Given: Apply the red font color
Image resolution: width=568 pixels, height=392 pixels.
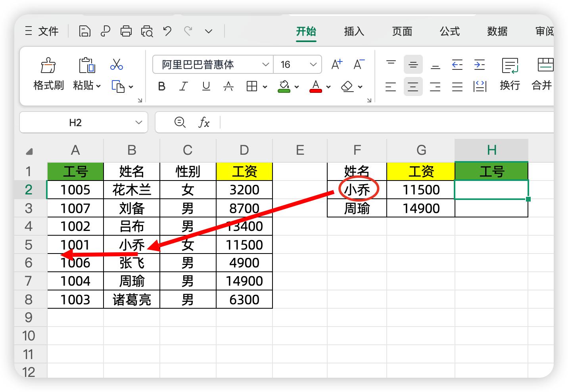Looking at the screenshot, I should [315, 86].
